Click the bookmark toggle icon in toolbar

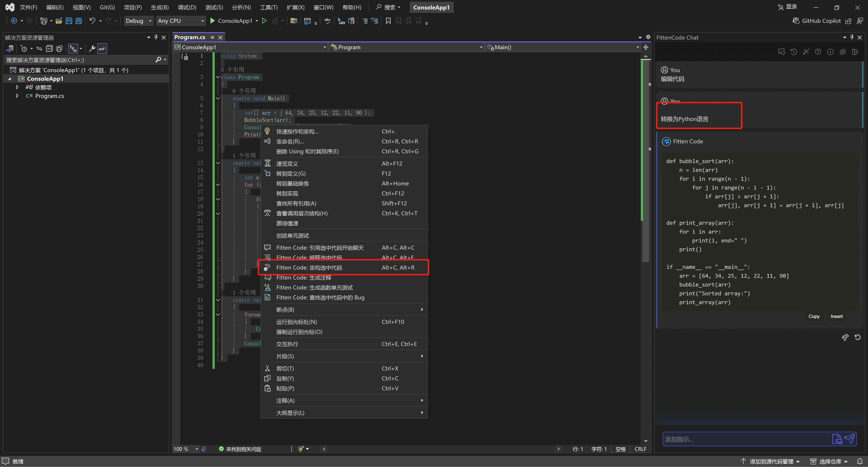388,21
